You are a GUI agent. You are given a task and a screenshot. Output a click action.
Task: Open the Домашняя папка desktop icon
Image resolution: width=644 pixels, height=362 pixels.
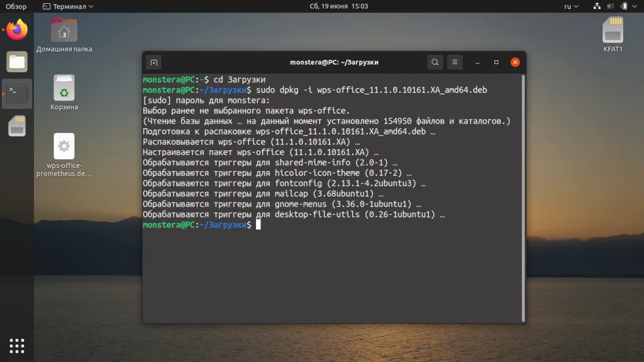pyautogui.click(x=64, y=35)
